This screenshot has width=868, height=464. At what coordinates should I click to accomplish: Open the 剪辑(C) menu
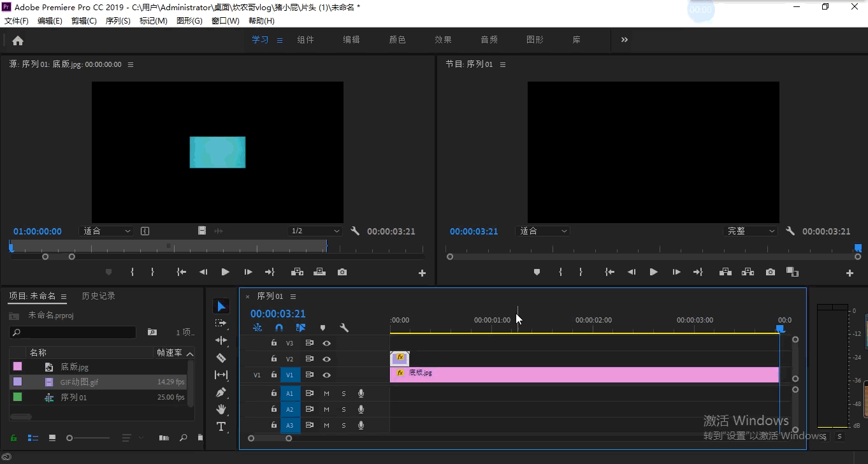pyautogui.click(x=84, y=21)
